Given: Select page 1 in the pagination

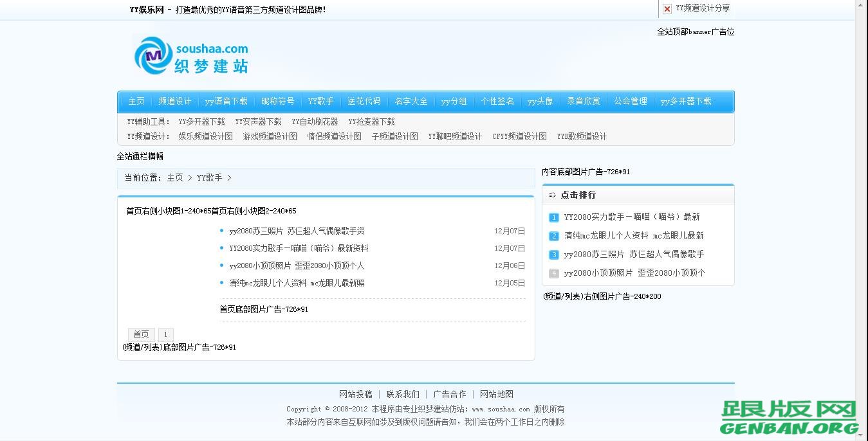Looking at the screenshot, I should 165,334.
